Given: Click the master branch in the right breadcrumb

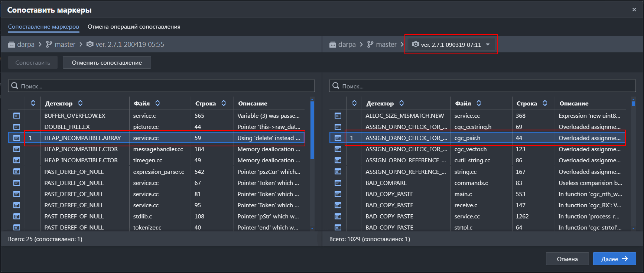Looking at the screenshot, I should click(386, 45).
